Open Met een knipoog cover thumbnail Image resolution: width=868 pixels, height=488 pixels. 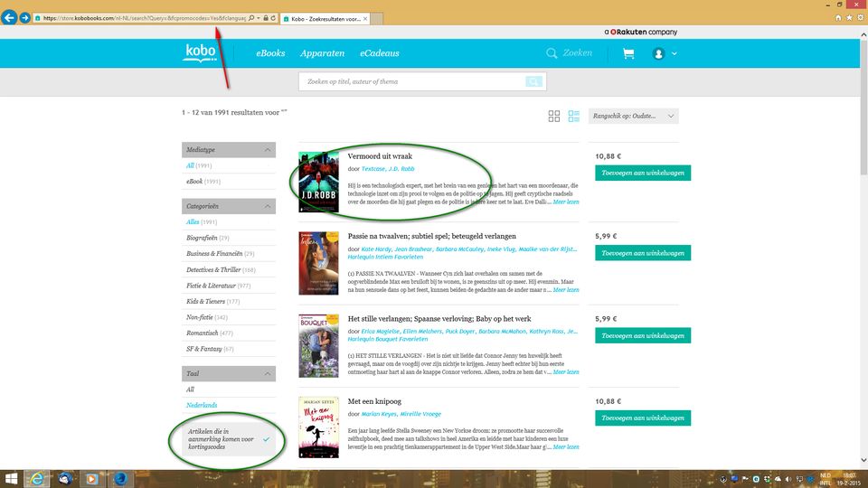tap(318, 427)
